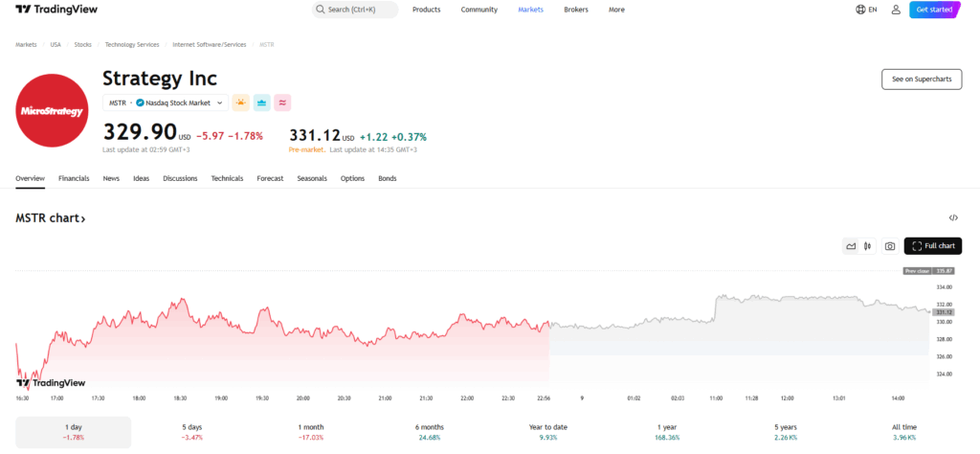Switch to the Seasonals tab

pos(312,178)
